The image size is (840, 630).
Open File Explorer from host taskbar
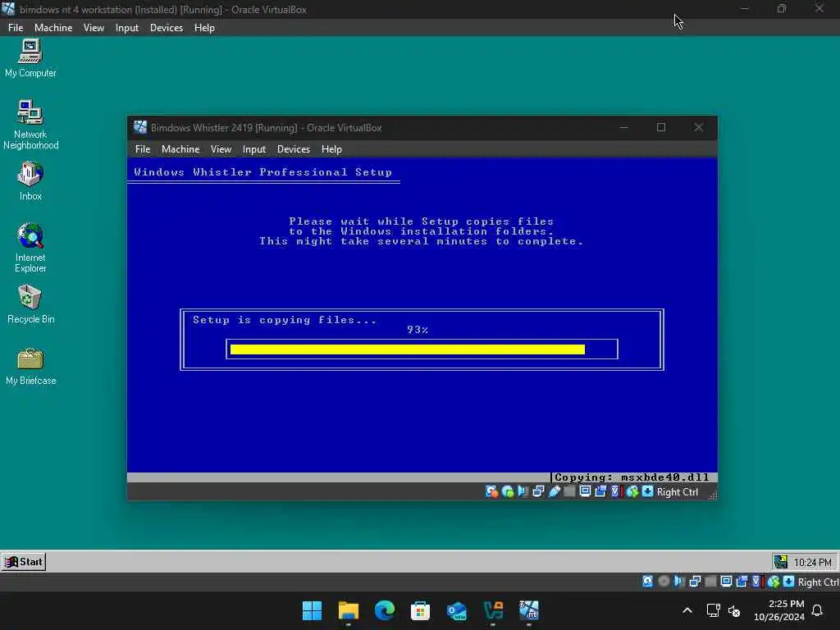348,610
